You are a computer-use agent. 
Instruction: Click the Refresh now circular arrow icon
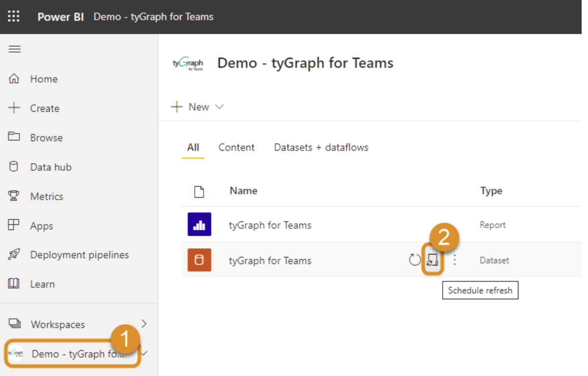(414, 260)
